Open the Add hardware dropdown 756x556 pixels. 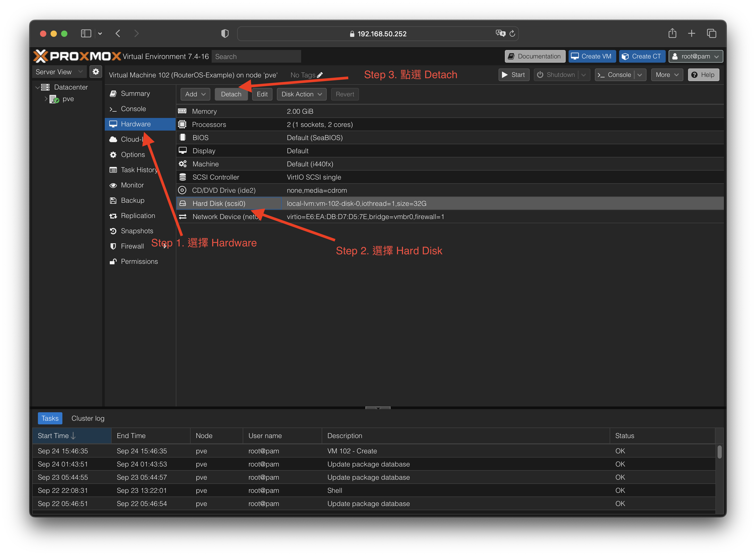coord(195,94)
